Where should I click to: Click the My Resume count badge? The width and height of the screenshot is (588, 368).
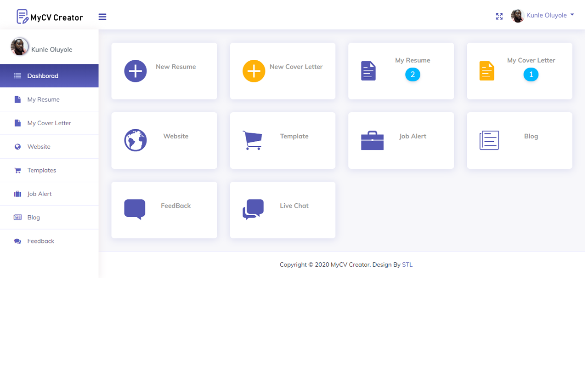[413, 75]
